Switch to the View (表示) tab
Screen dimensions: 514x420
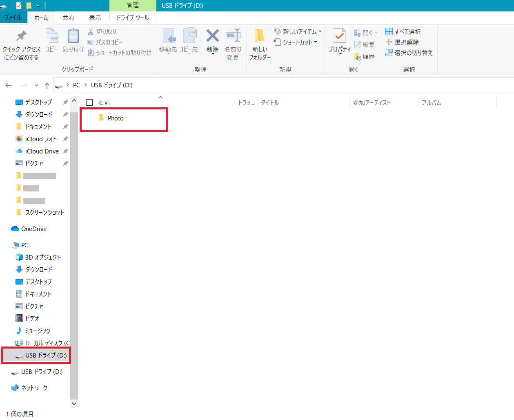click(x=95, y=18)
